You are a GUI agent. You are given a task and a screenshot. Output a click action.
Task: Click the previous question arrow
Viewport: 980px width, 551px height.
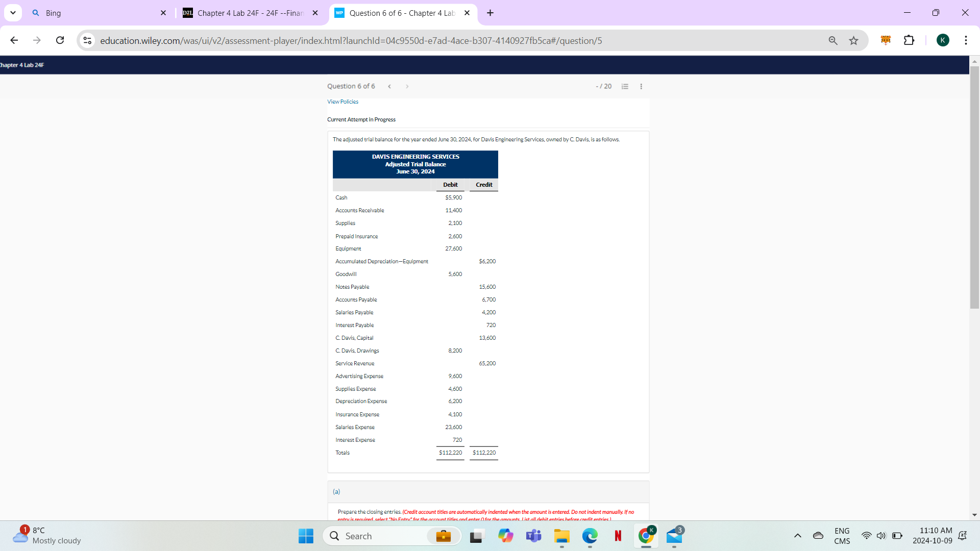389,86
